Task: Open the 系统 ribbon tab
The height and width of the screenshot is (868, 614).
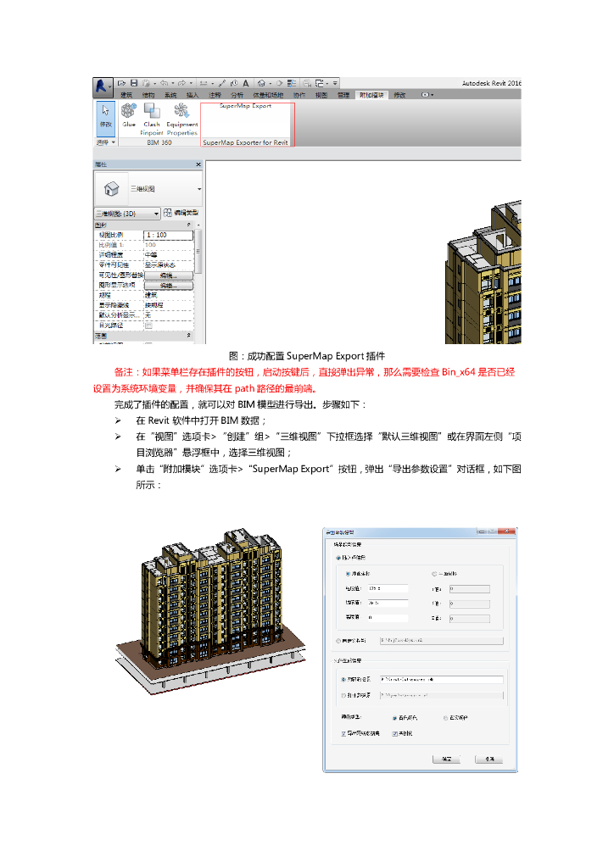Action: (x=170, y=95)
